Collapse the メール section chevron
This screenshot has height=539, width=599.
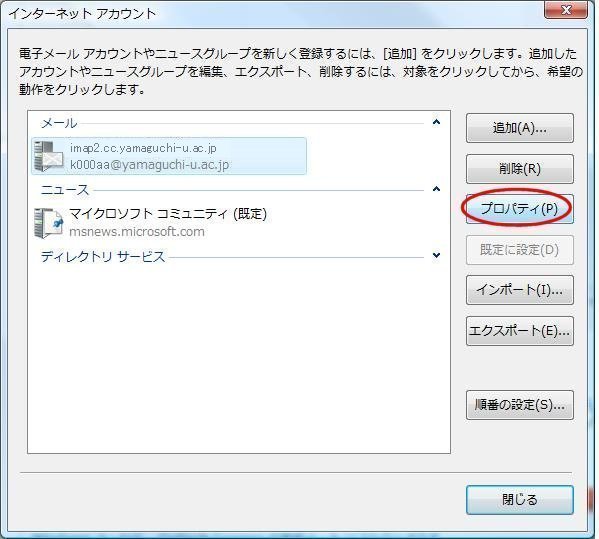click(x=436, y=122)
